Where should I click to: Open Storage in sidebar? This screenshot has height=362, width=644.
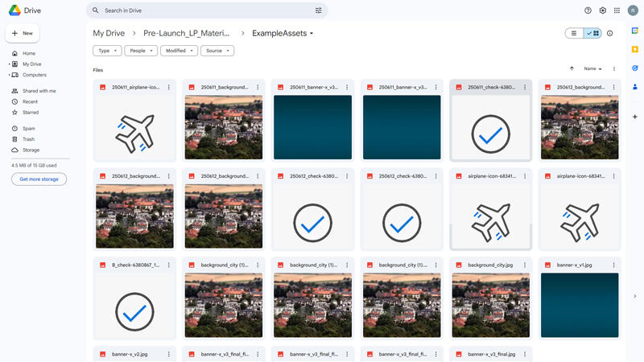31,150
